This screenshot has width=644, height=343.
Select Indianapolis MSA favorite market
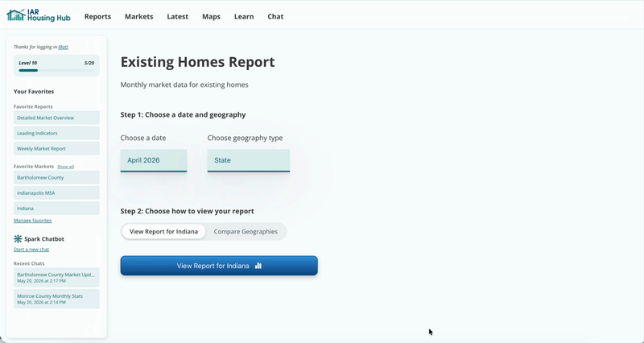point(56,192)
